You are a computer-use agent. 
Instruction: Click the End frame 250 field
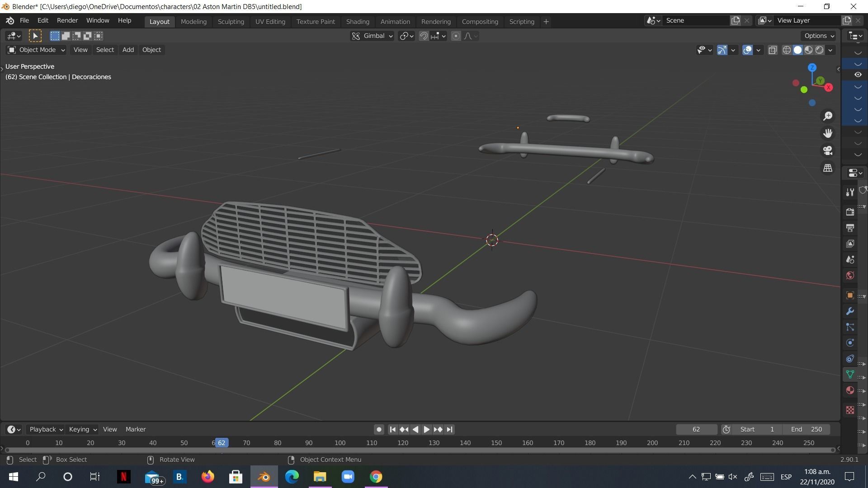point(807,429)
